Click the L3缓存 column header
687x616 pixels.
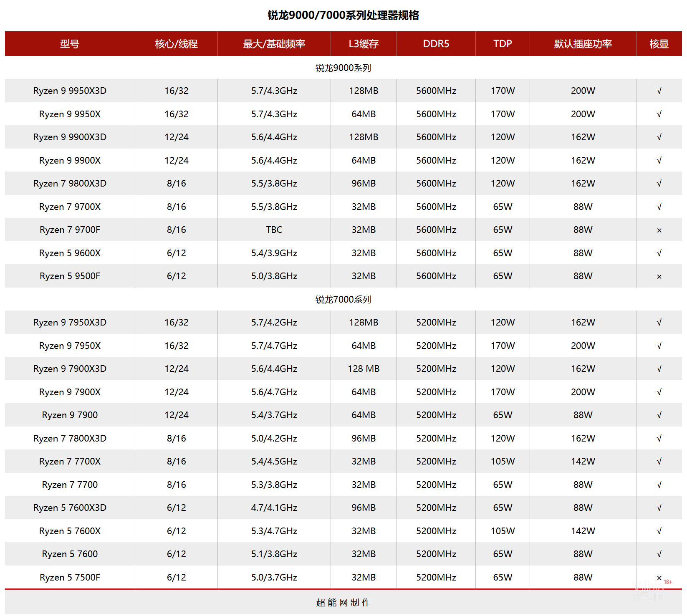(364, 44)
